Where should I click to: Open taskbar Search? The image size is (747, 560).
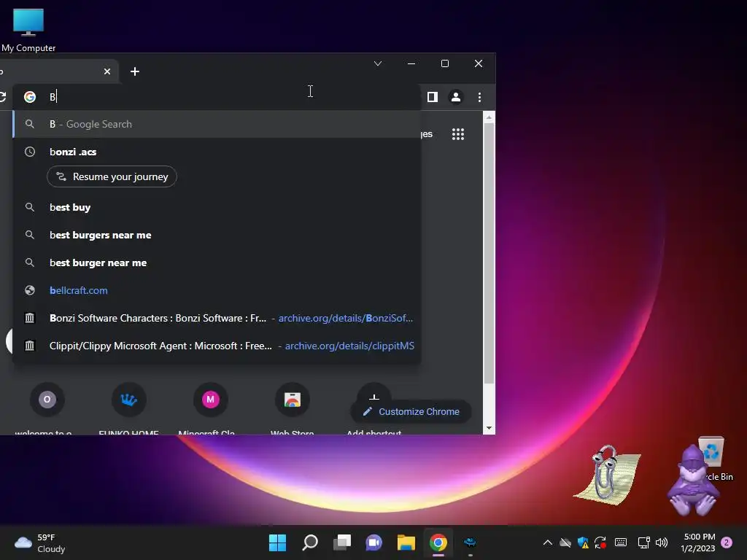310,542
